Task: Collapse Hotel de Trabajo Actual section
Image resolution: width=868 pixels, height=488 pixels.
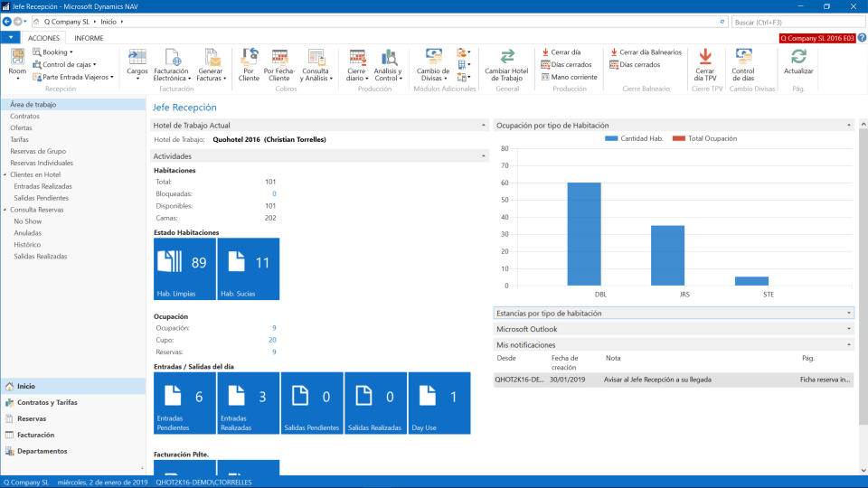Action: (x=483, y=126)
